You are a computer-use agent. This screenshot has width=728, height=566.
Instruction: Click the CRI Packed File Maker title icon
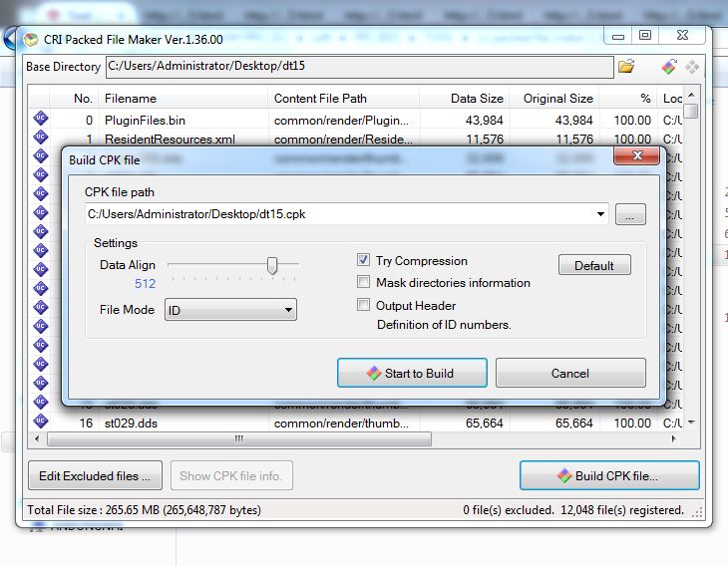[x=31, y=40]
